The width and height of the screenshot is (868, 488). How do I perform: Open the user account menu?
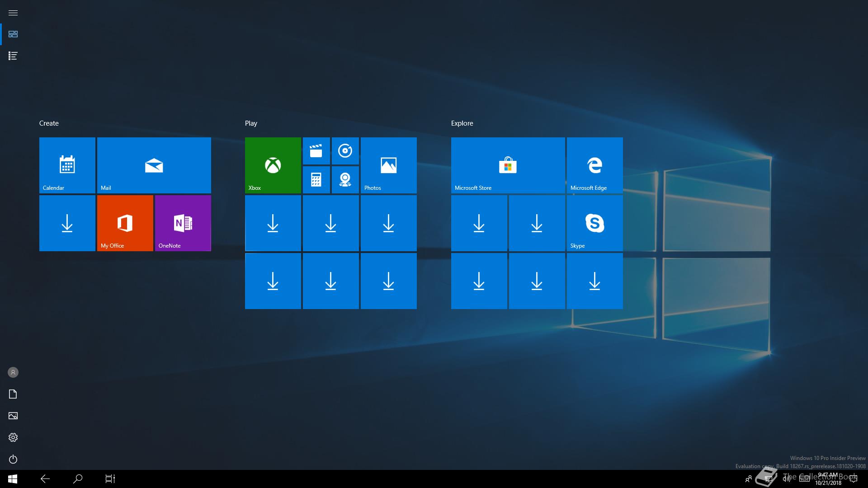(x=13, y=372)
